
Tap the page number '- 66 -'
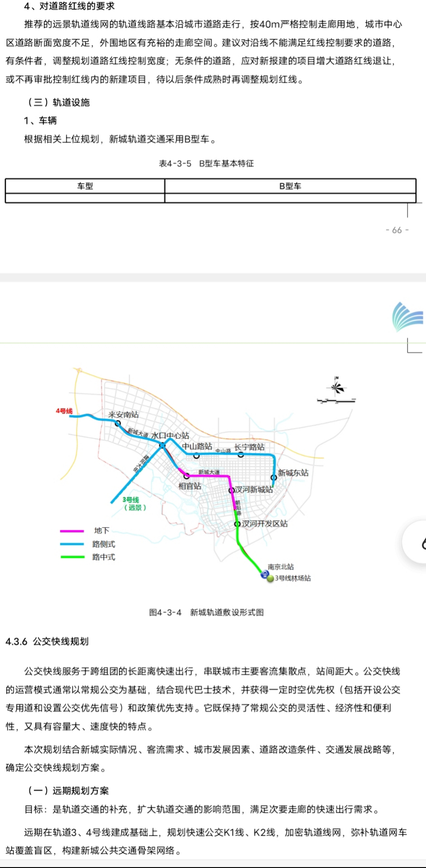click(397, 230)
